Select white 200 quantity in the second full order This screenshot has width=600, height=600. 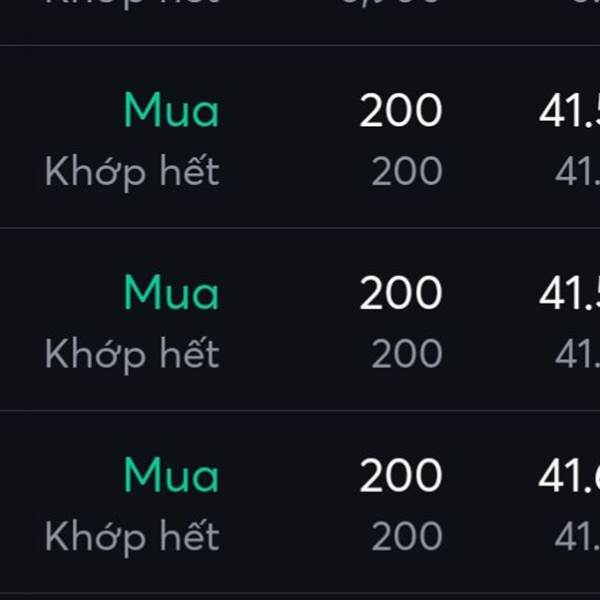point(401,293)
